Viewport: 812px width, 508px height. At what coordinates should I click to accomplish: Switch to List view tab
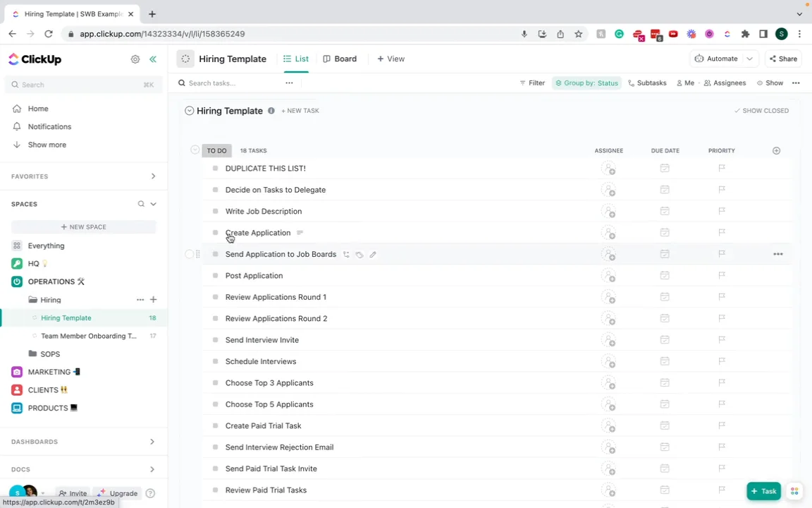point(296,59)
